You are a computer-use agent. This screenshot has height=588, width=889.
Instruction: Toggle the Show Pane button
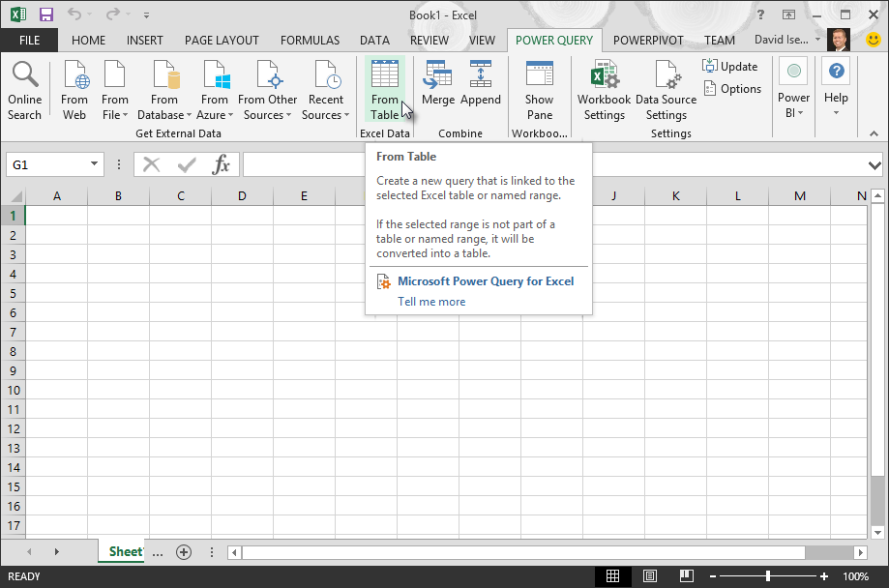539,91
